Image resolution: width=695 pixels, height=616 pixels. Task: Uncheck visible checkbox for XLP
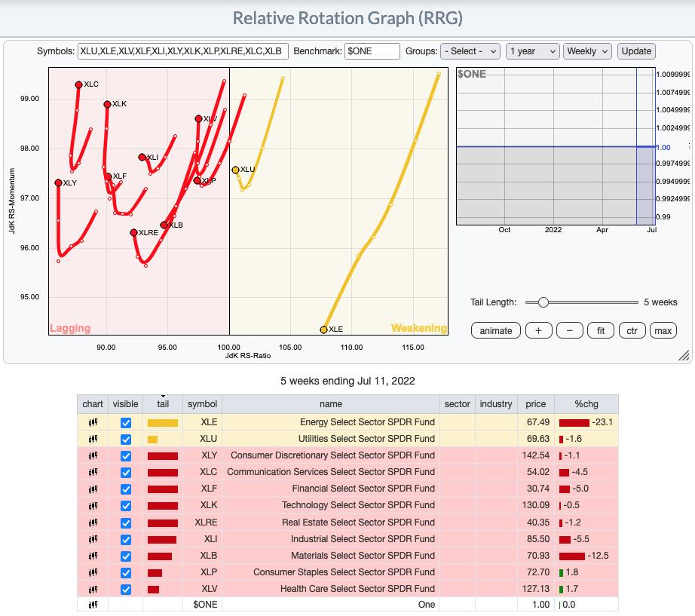126,573
